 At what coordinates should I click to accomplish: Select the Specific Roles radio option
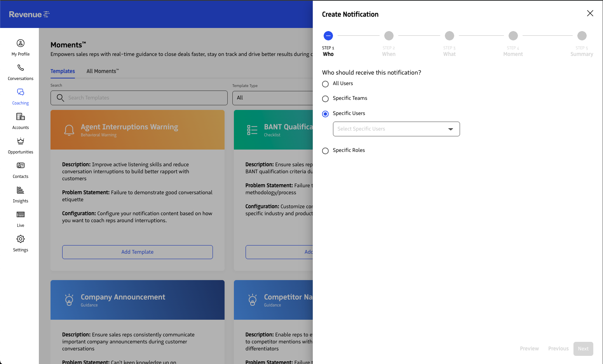326,151
